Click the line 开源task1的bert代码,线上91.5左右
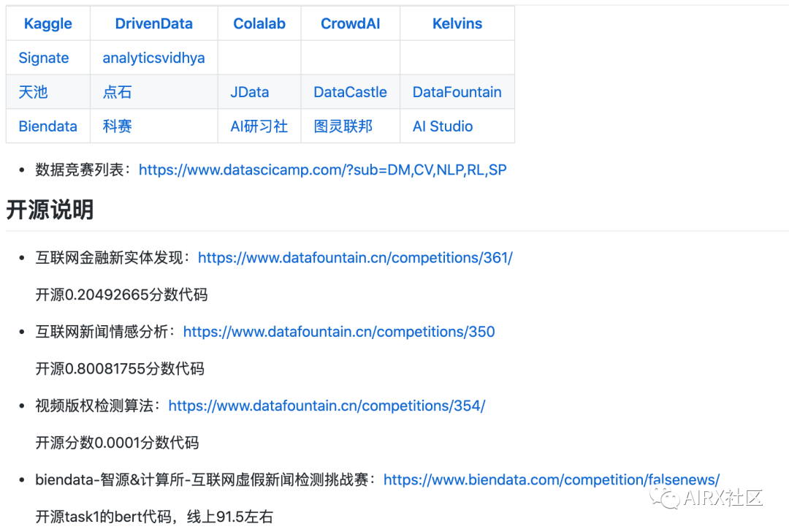This screenshot has width=789, height=532. (154, 517)
